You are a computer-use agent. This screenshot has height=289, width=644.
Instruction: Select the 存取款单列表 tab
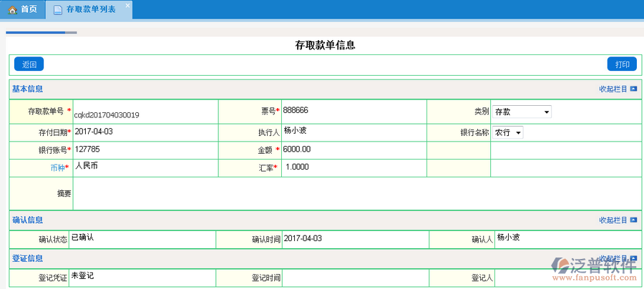click(x=90, y=9)
